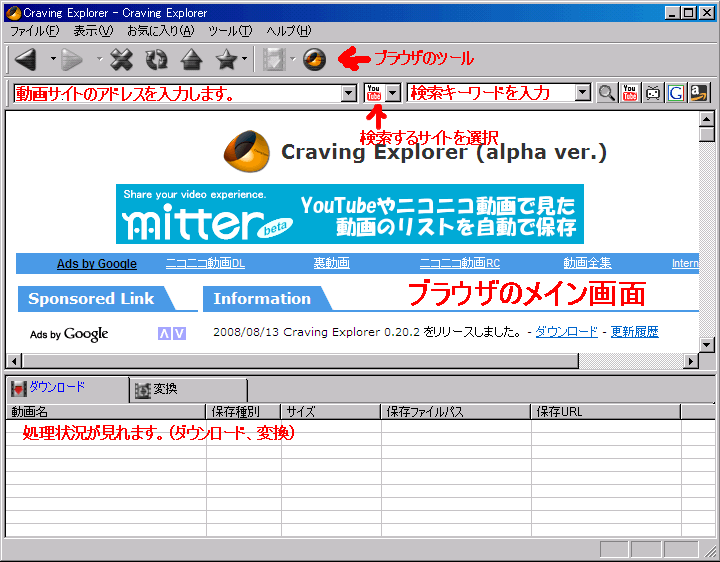Open the ツール(T) menu
Screen dimensions: 720x562
tap(230, 31)
